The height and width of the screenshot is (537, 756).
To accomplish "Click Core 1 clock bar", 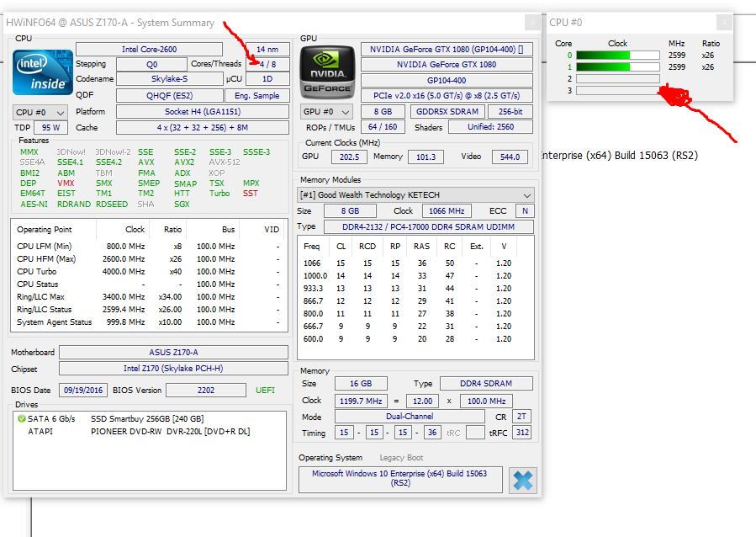I will pos(617,67).
